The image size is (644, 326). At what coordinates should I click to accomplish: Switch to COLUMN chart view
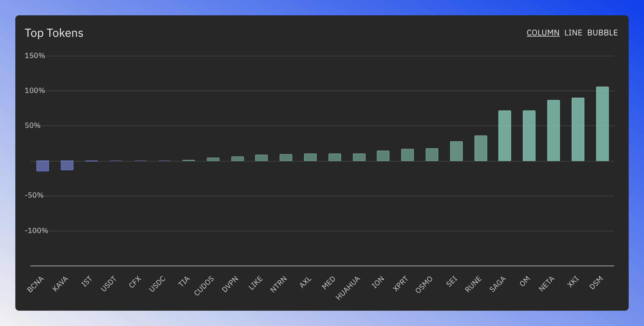[x=543, y=32]
